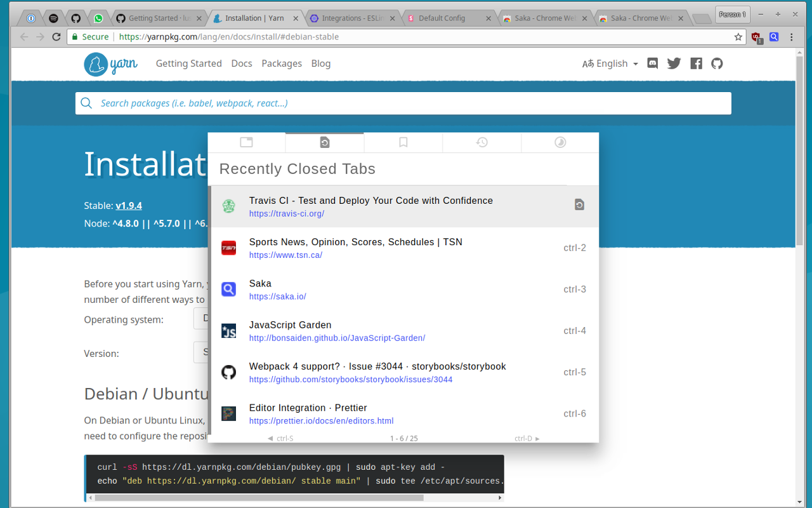Screen dimensions: 812x508
Task: Switch to the bookmarks mode icon in Saka
Action: [403, 142]
